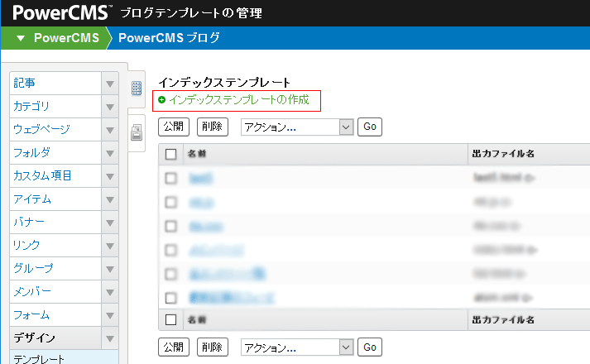Image resolution: width=590 pixels, height=364 pixels.
Task: Click the bottom Go button
Action: [370, 347]
